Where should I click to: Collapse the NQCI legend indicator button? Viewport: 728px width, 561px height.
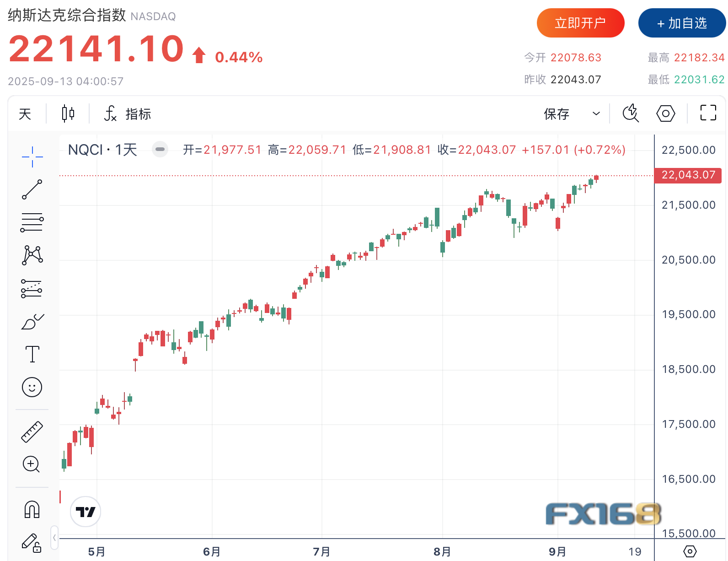click(160, 149)
